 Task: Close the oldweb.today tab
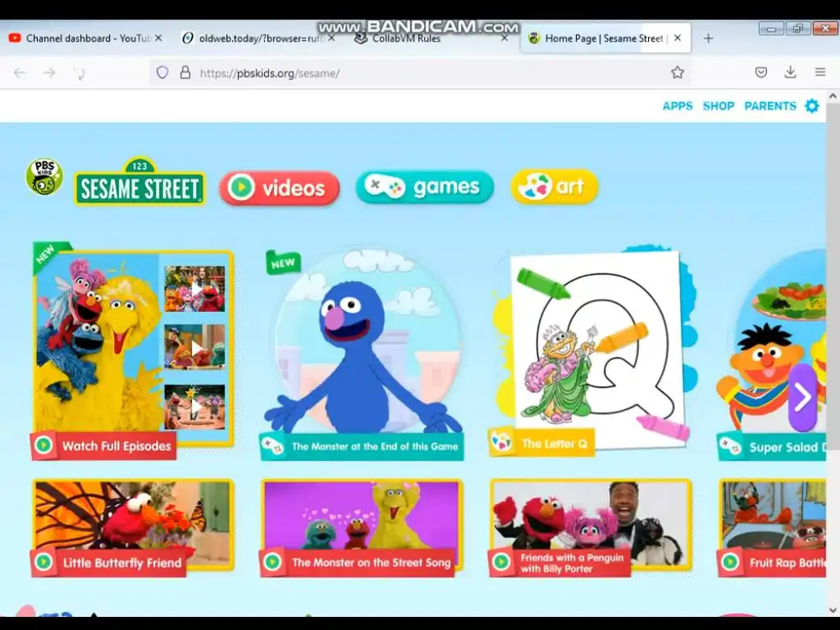coord(331,38)
